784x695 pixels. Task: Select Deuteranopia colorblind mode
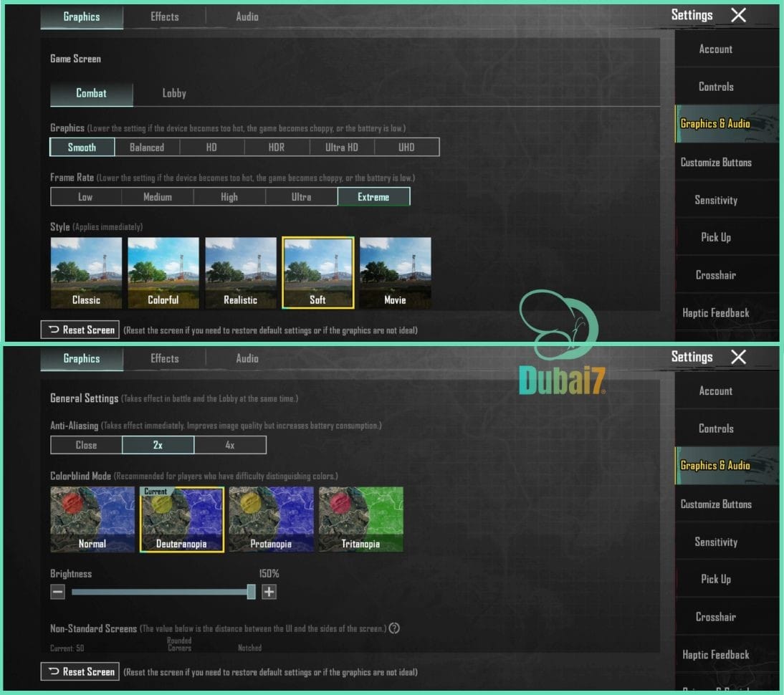pyautogui.click(x=182, y=519)
